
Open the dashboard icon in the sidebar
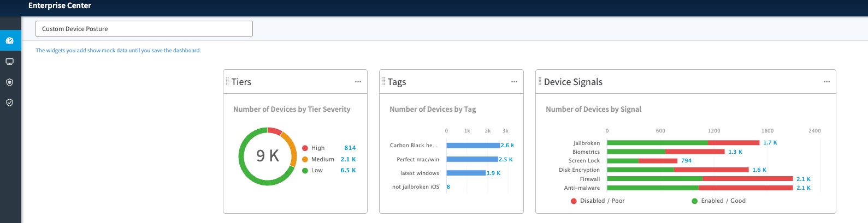[10, 41]
